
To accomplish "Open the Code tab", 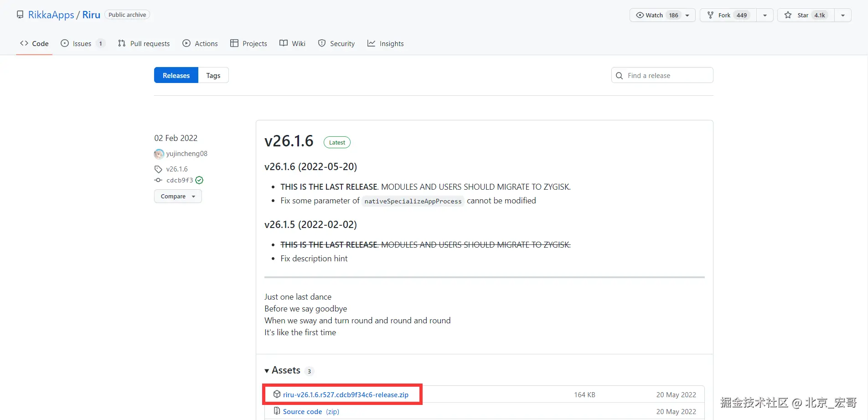I will tap(34, 43).
